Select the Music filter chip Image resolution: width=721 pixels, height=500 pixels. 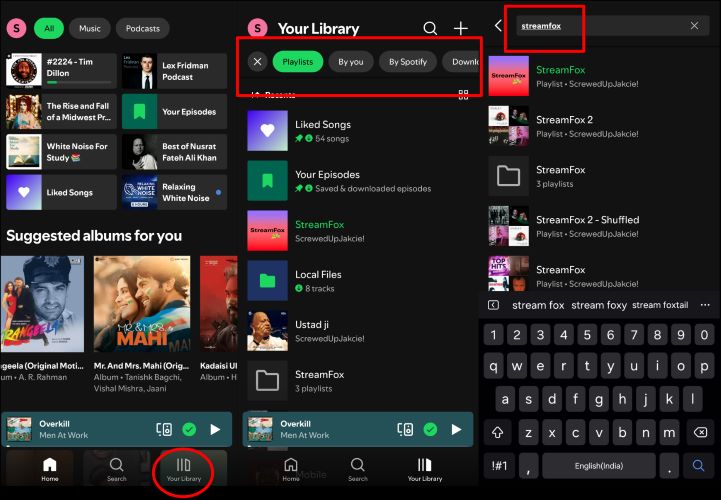(90, 29)
